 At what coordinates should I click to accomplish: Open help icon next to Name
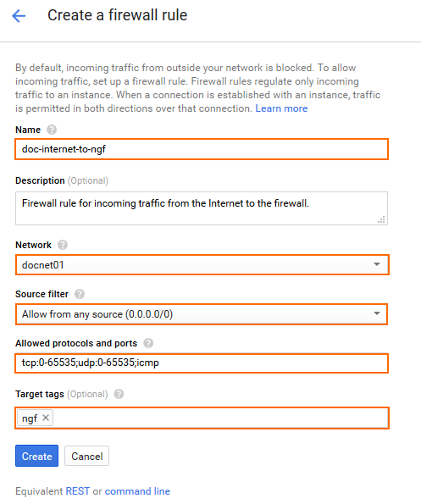52,130
